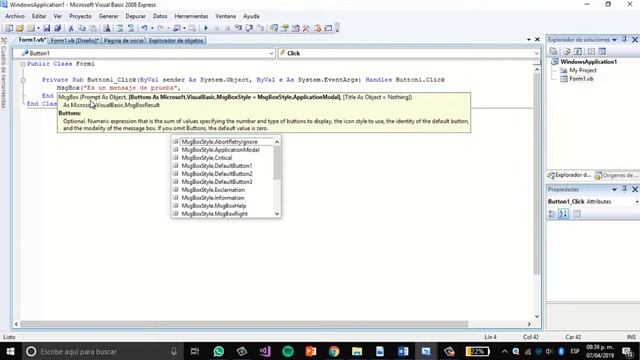This screenshot has height=360, width=640.
Task: Collapse the Public Class Form1 outline
Action: (x=23, y=64)
